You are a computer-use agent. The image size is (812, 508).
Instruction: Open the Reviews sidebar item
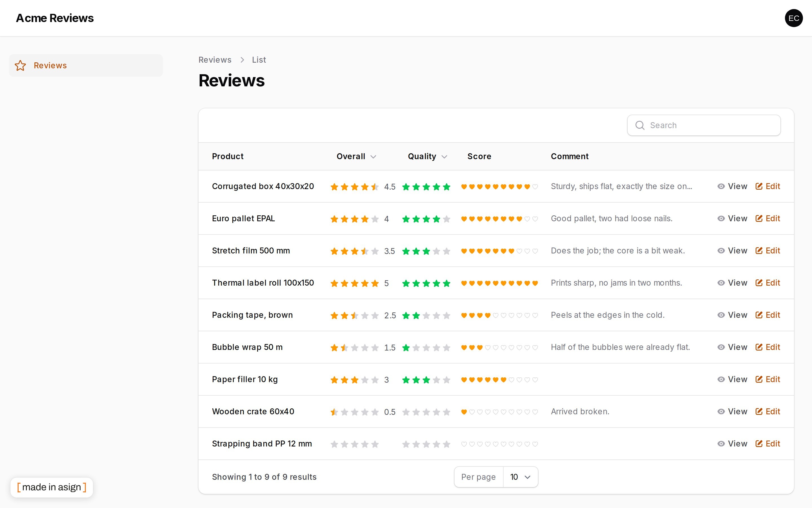pos(86,65)
